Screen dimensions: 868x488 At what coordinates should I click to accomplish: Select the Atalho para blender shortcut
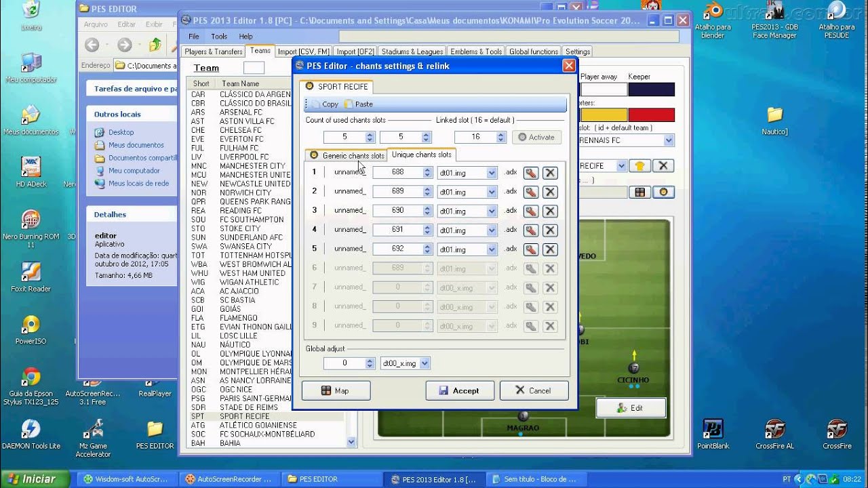click(x=713, y=20)
